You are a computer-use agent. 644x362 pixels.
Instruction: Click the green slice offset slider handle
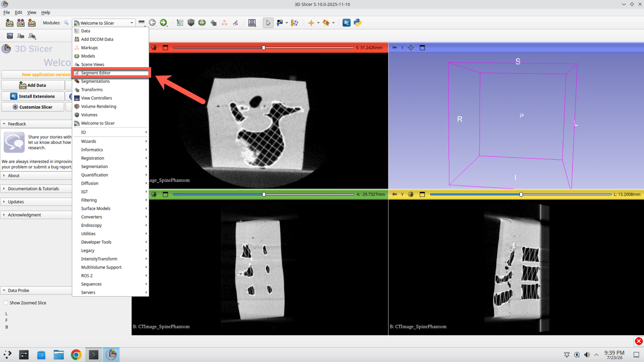point(264,194)
